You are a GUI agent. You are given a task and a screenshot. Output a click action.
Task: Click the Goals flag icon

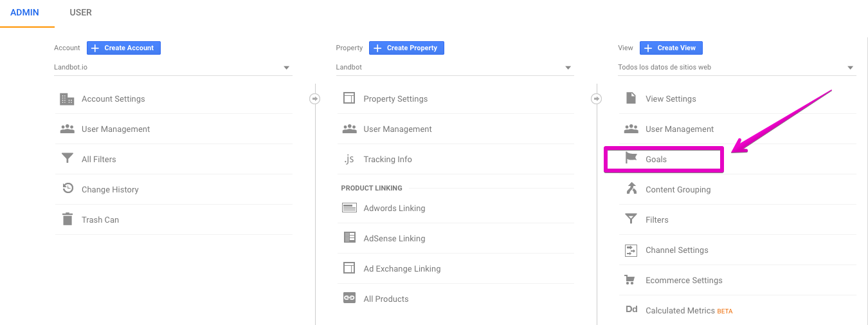point(631,158)
